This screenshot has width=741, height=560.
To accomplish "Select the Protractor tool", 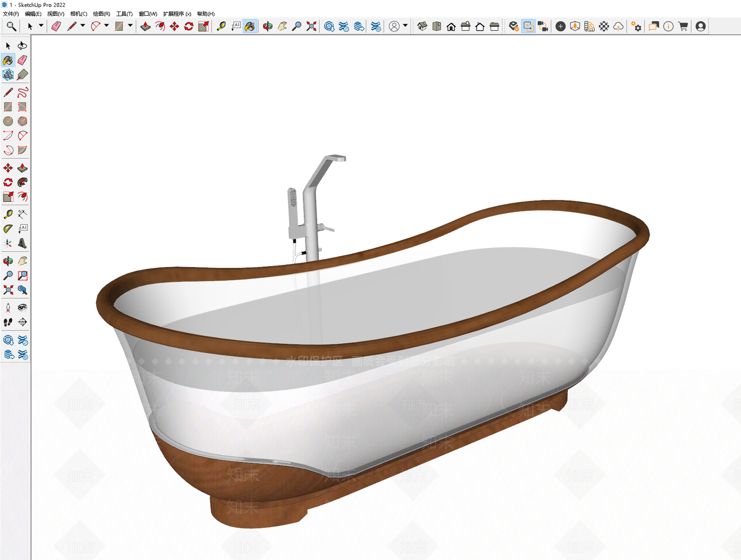I will [x=8, y=229].
